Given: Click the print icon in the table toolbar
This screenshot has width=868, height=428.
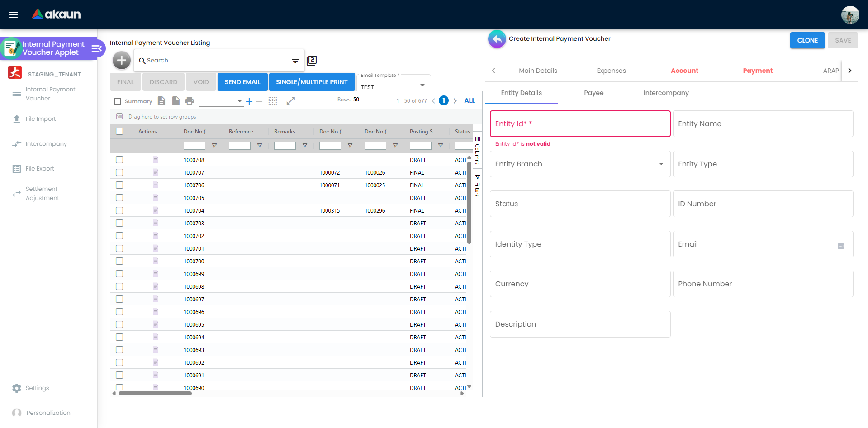Looking at the screenshot, I should [190, 101].
